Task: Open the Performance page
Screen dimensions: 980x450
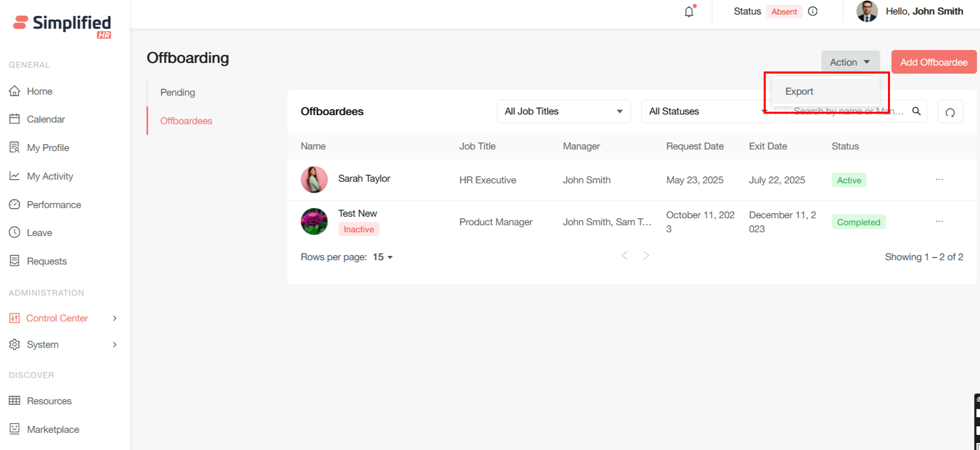Action: [54, 205]
